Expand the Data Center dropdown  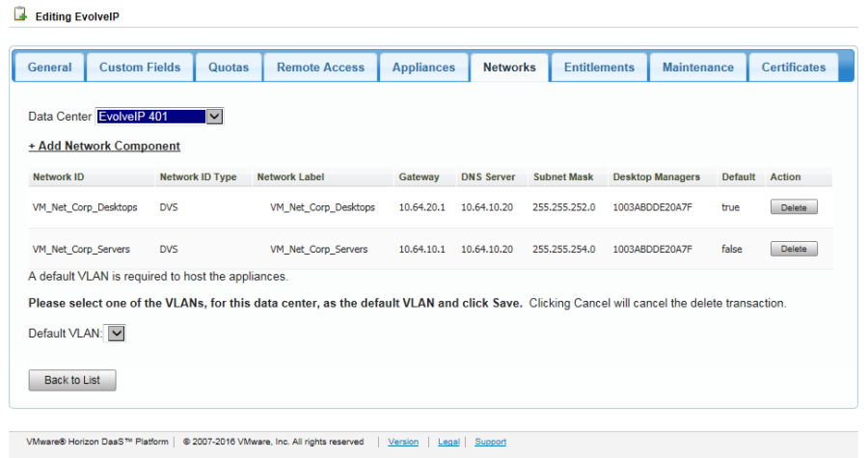(x=215, y=117)
